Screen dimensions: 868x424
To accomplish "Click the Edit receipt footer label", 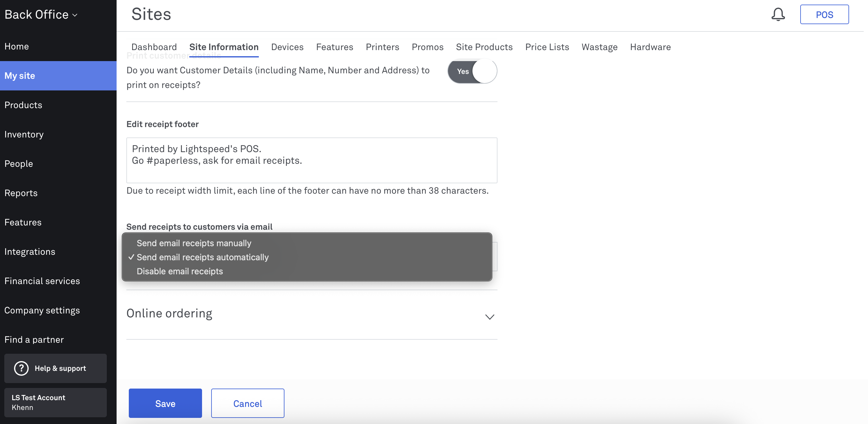I will (x=162, y=124).
